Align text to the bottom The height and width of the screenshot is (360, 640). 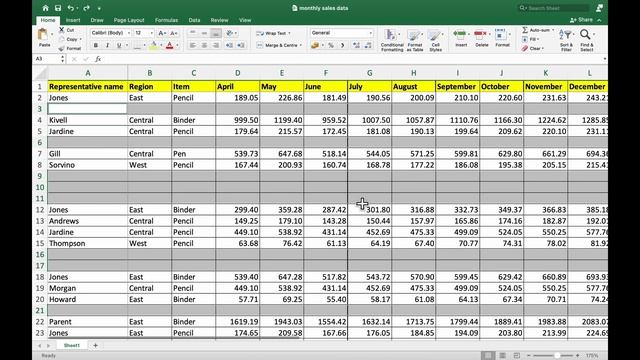(216, 33)
